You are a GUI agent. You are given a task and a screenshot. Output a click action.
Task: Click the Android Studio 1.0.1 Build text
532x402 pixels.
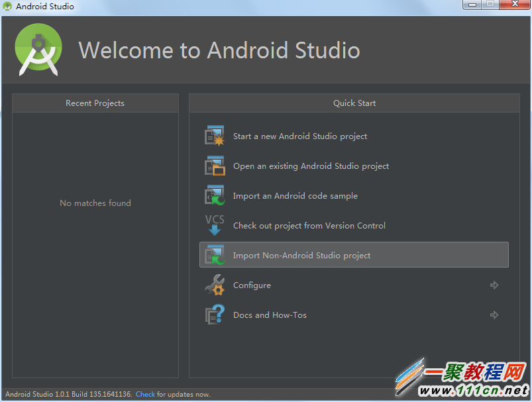coord(68,394)
